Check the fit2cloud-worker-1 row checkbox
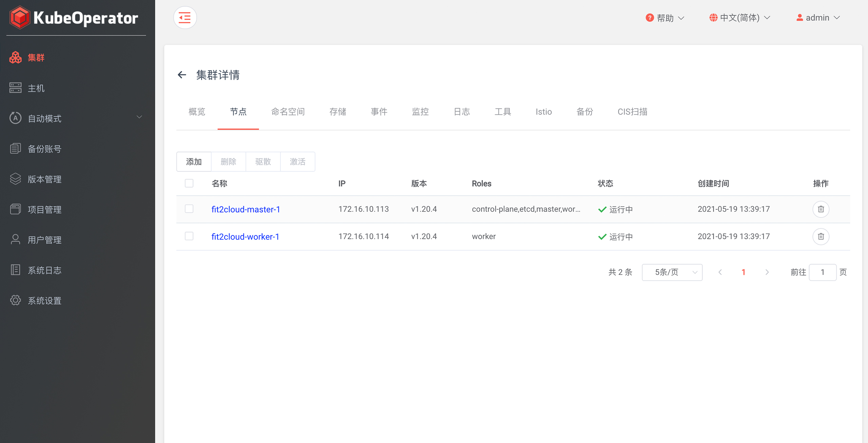The height and width of the screenshot is (443, 868). [189, 236]
